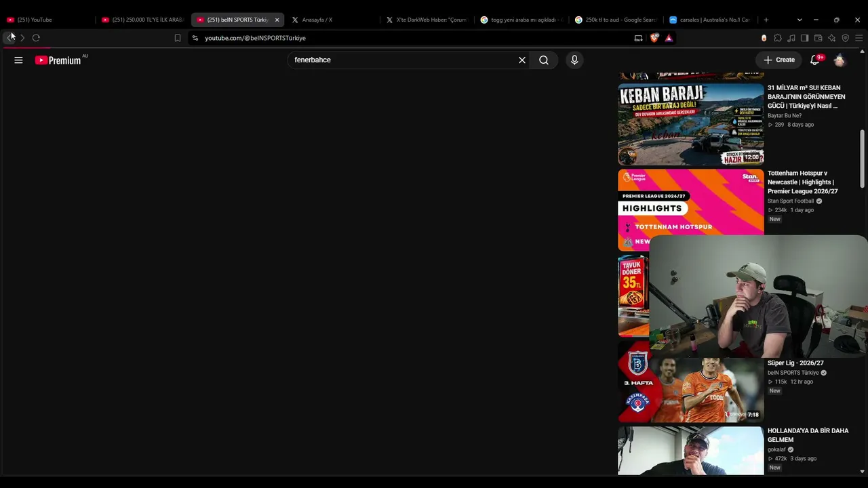The height and width of the screenshot is (488, 868).
Task: Expand the tab search dropdown arrow
Action: (x=800, y=20)
